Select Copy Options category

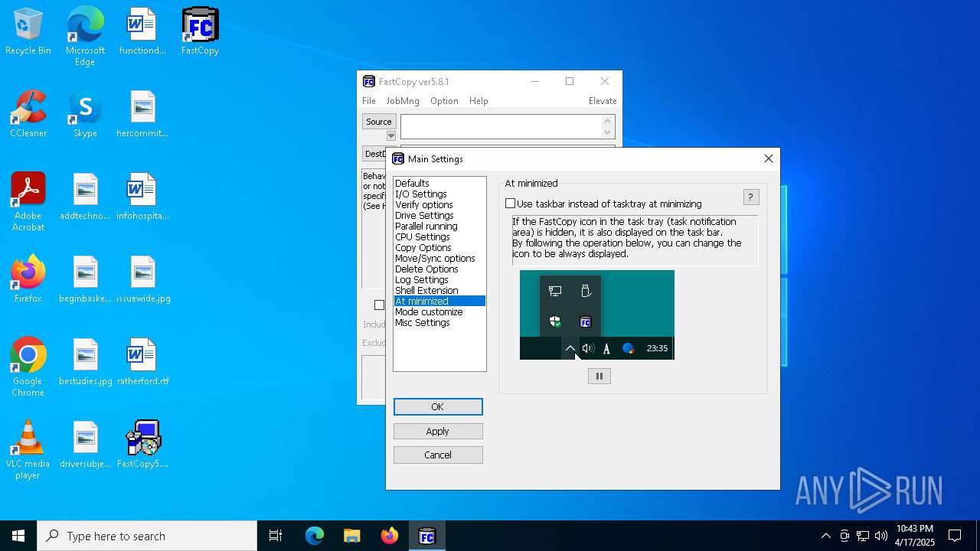439,248
